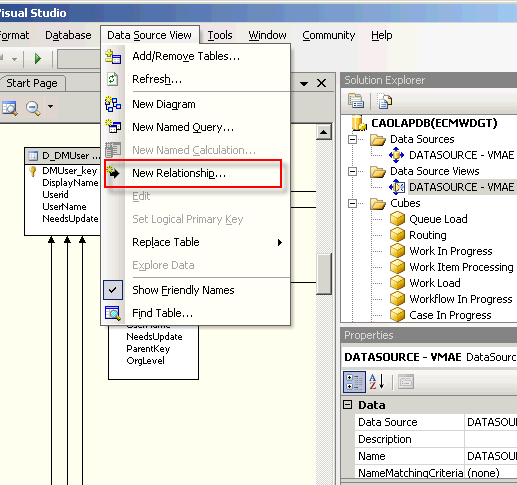Open the Tools menu
Viewport: 517px width, 485px height.
coord(220,35)
